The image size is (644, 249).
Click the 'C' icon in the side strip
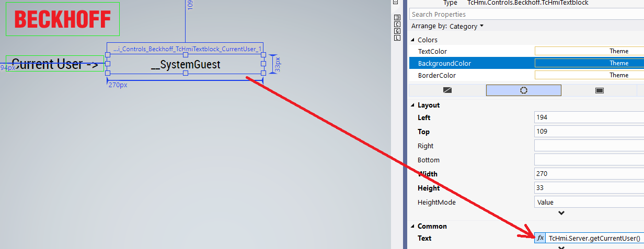(x=397, y=25)
